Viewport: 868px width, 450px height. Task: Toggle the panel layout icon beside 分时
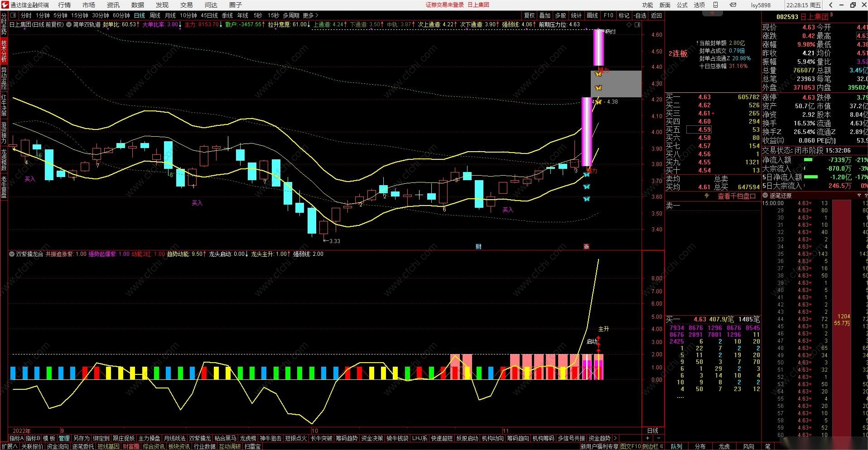pyautogui.click(x=14, y=15)
